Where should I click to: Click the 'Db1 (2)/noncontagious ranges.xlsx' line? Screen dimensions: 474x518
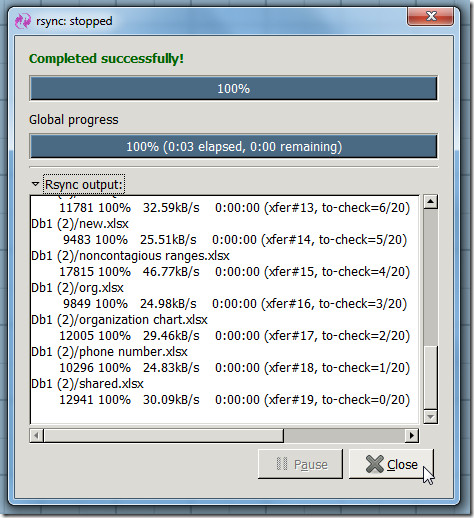[x=130, y=256]
